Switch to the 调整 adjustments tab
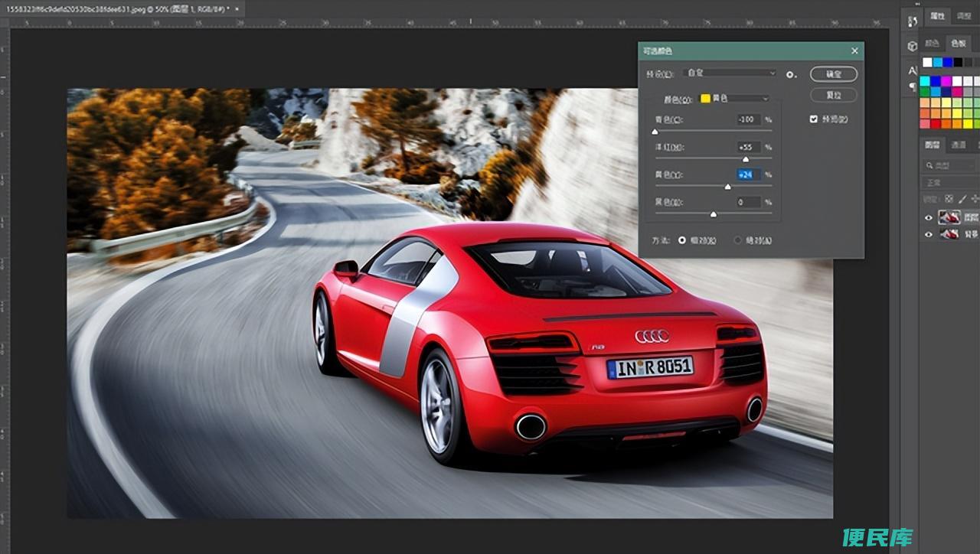This screenshot has height=554, width=980. pos(963,16)
